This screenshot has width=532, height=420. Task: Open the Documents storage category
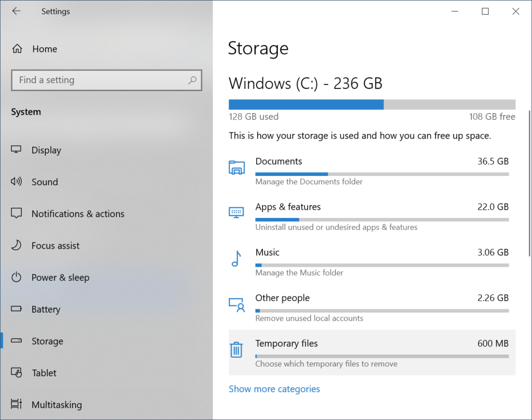(x=372, y=171)
